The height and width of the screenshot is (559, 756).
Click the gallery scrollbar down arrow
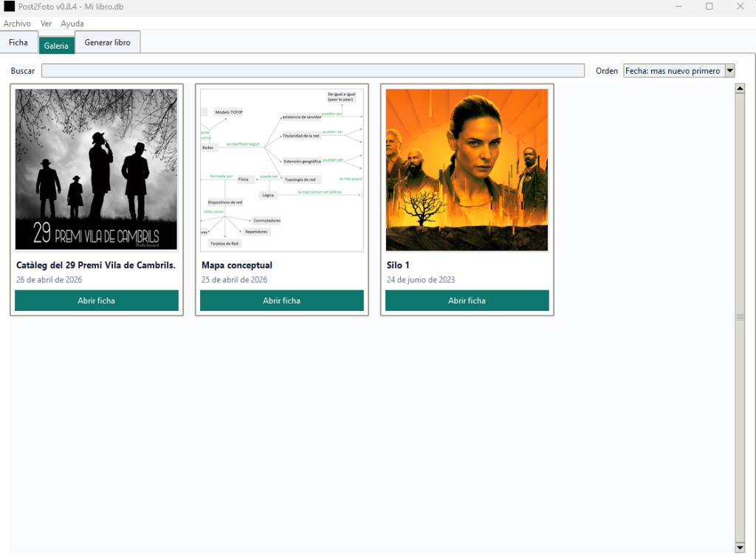tap(740, 547)
